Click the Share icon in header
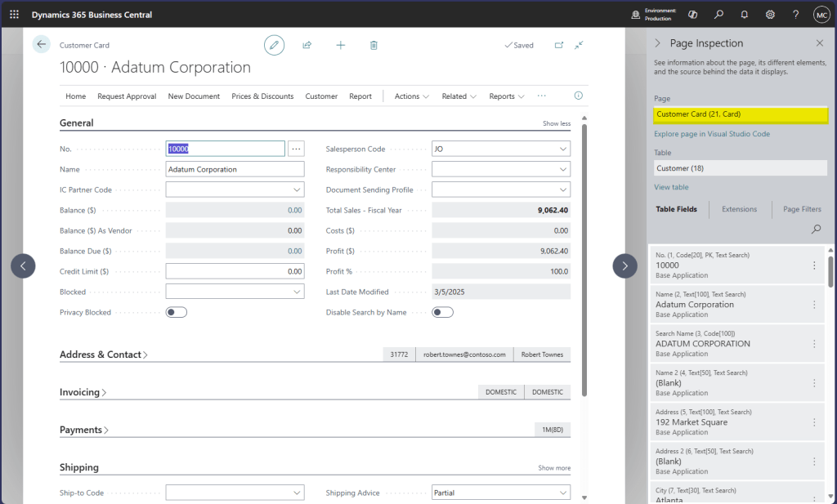 tap(307, 45)
